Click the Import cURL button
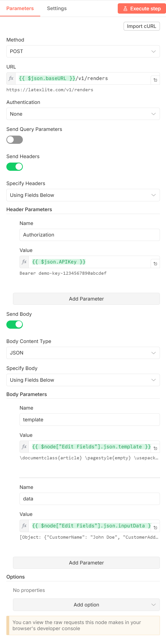The height and width of the screenshot is (644, 166). pos(142,26)
